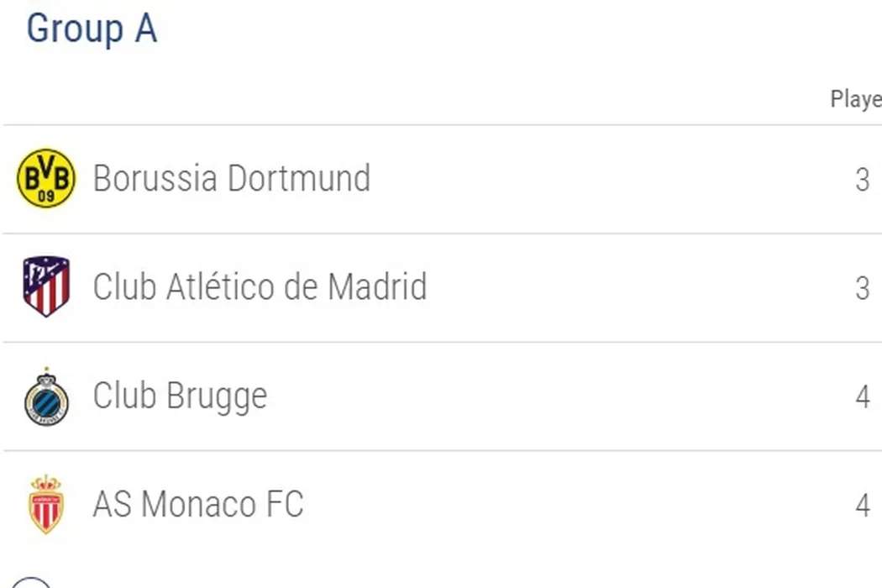The height and width of the screenshot is (588, 882).
Task: Click Club Brugge's played matches value
Action: click(862, 396)
